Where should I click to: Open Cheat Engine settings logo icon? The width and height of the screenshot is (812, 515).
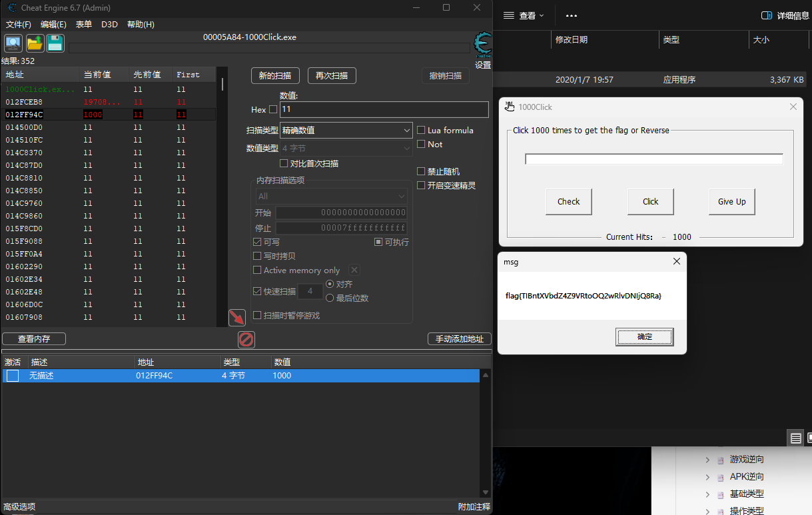coord(483,44)
